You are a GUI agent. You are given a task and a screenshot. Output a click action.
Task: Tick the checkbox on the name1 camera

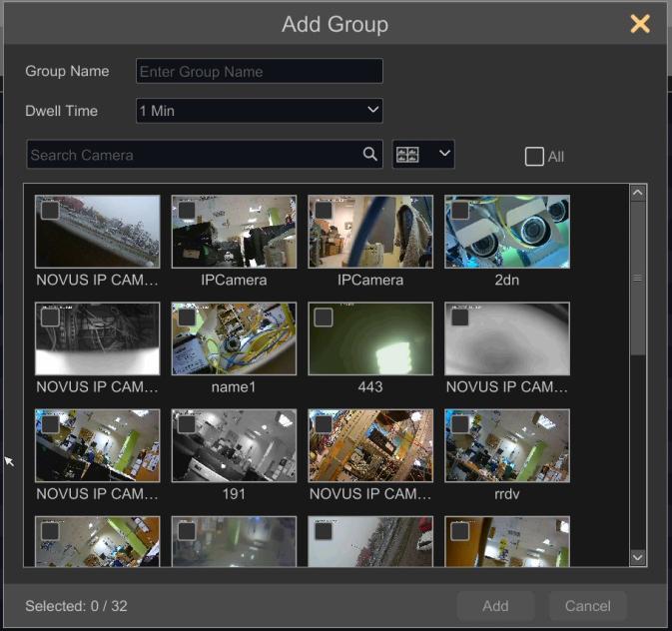[x=187, y=317]
